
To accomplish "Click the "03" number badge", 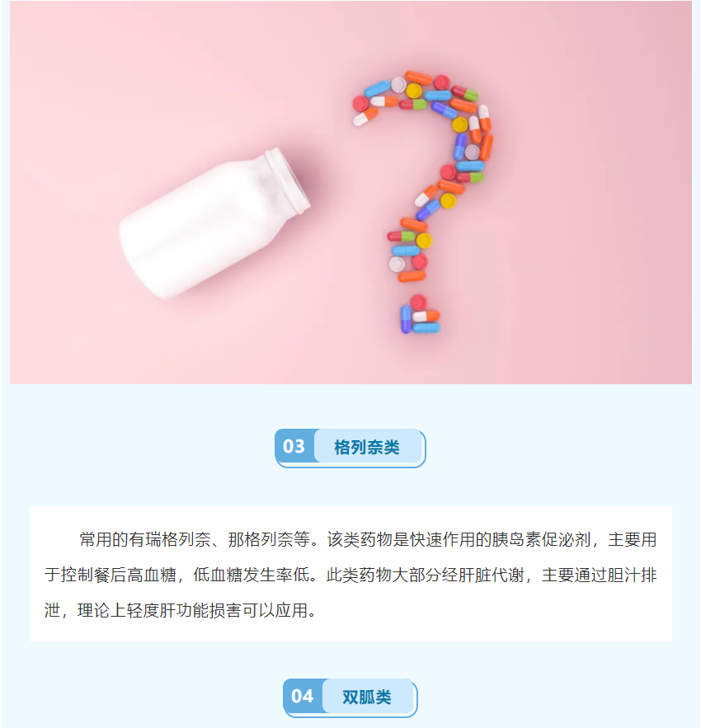I will tap(294, 447).
